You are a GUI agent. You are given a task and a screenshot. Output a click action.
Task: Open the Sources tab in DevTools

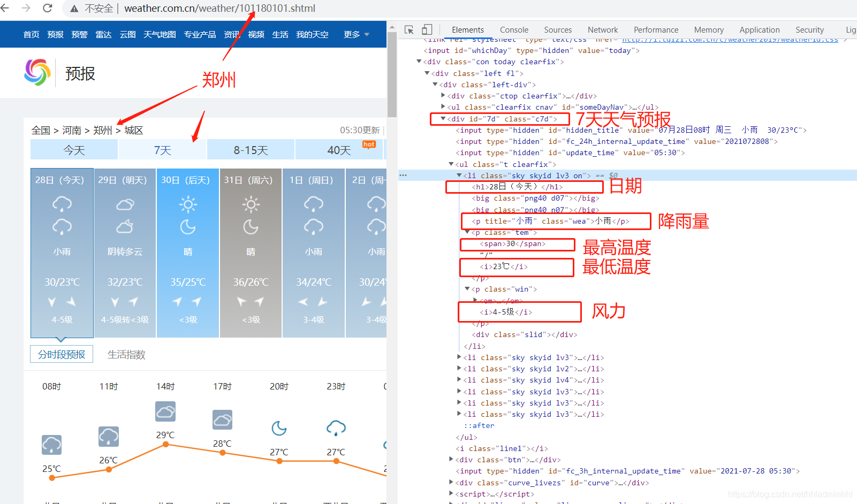(x=558, y=30)
